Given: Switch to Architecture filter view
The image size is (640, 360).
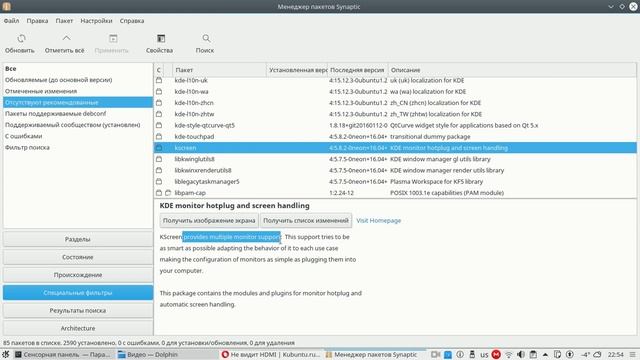Looking at the screenshot, I should pos(78,328).
